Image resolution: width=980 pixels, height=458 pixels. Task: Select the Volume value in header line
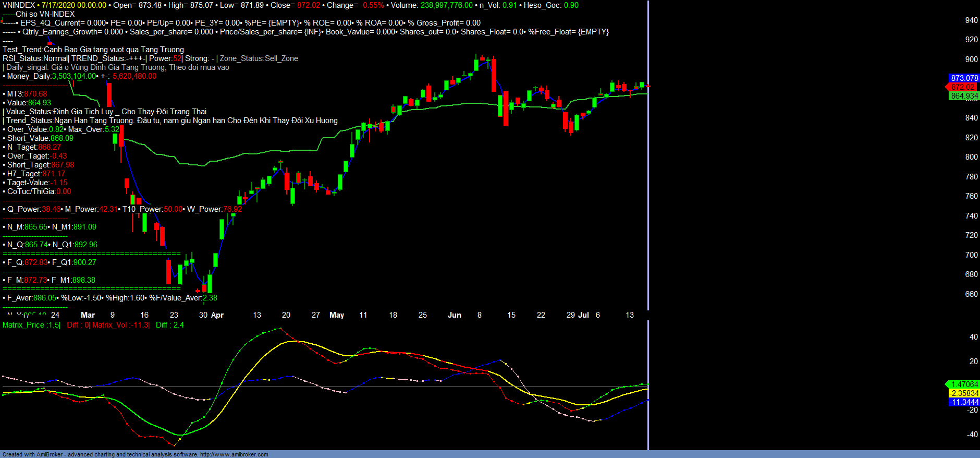tap(446, 5)
